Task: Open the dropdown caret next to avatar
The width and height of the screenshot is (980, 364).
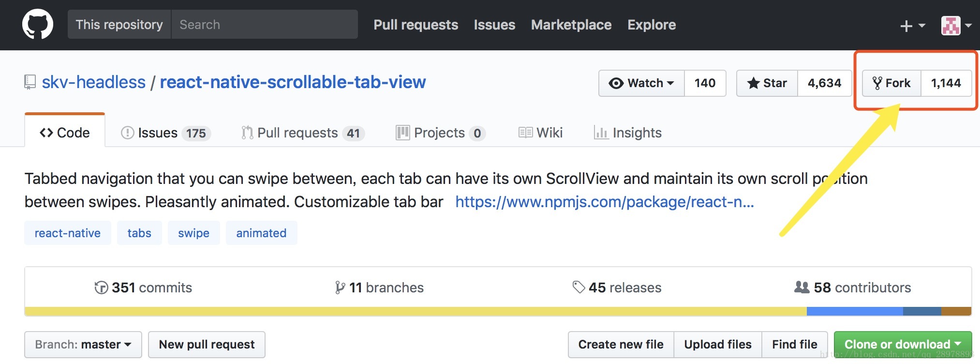Action: (968, 26)
